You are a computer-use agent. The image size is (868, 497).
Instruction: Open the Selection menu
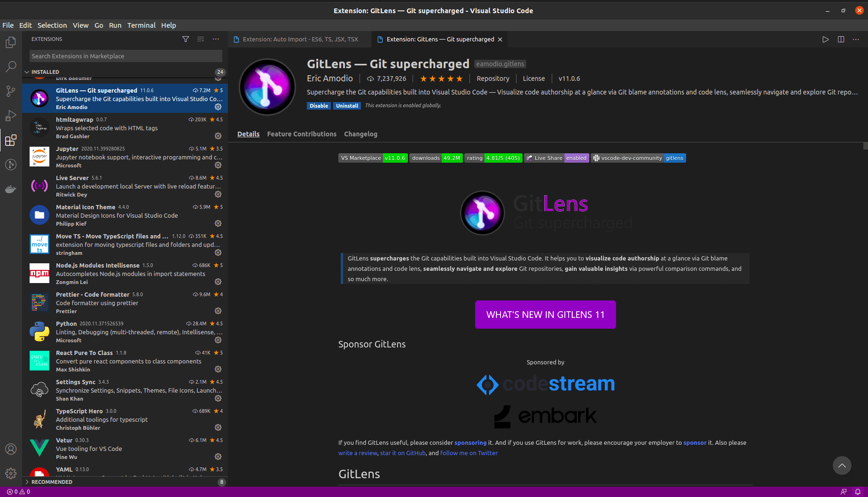click(52, 25)
